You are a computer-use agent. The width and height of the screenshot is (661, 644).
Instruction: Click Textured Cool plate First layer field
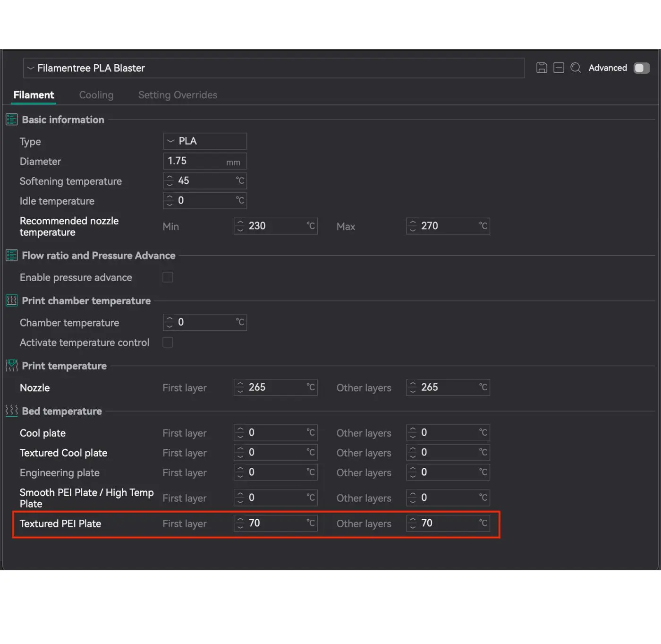click(x=276, y=453)
